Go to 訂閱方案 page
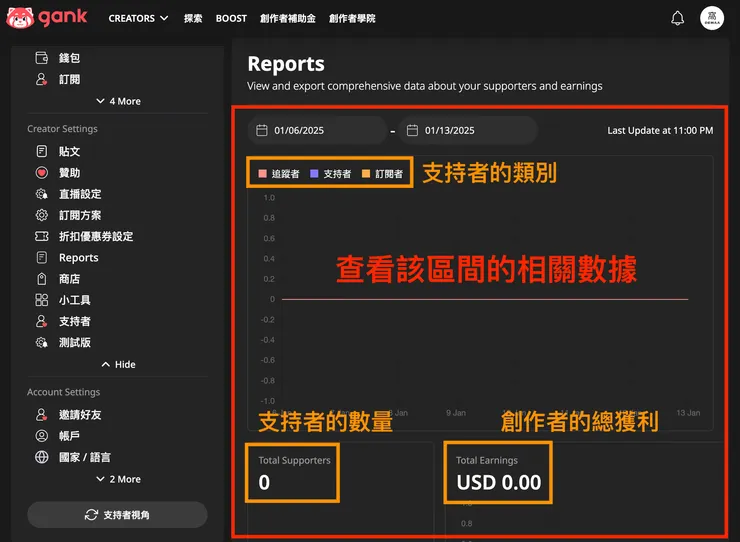740x542 pixels. [80, 215]
